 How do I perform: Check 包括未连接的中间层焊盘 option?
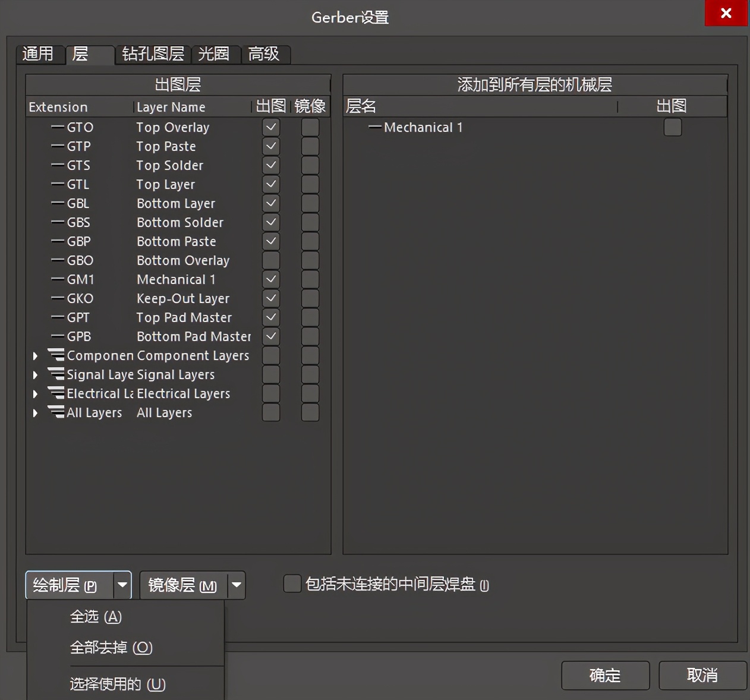tap(292, 584)
